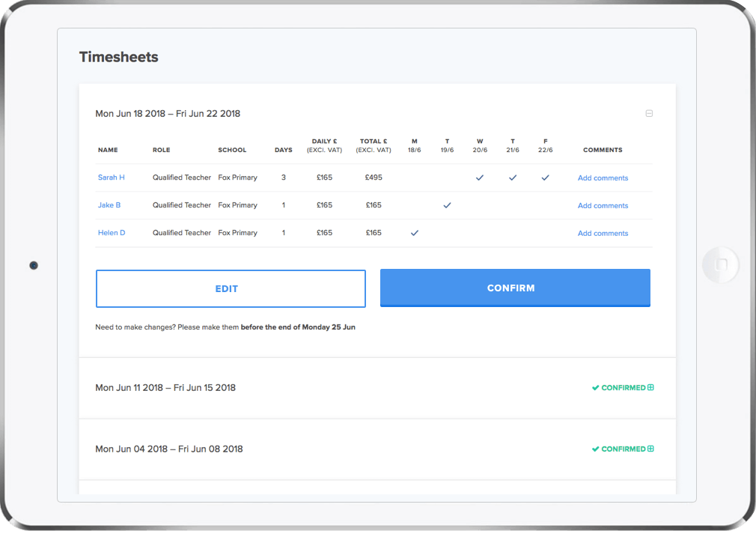Click the Monday 25 Jun deadline note
756x534 pixels.
point(225,327)
